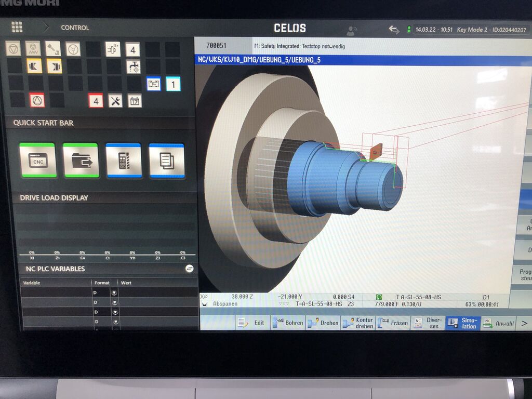This screenshot has height=399, width=532.
Task: Click the Wert column header
Action: (x=126, y=283)
